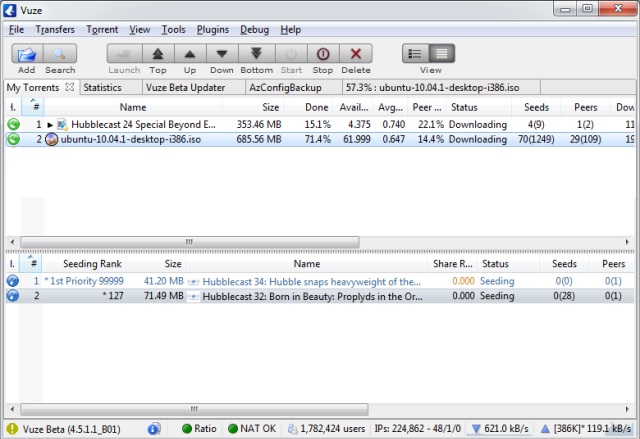Open the Plugins menu
Viewport: 640px width, 439px height.
pyautogui.click(x=212, y=30)
